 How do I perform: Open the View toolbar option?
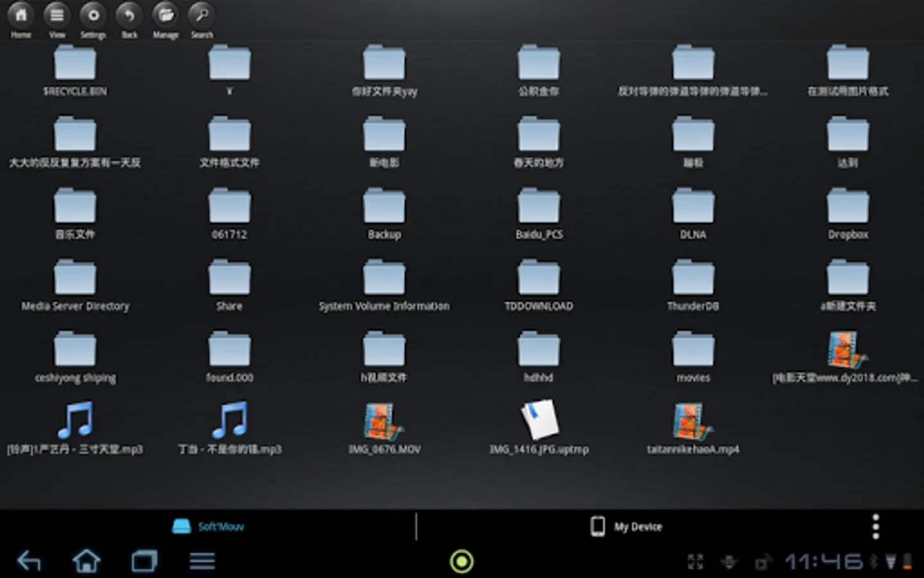click(57, 17)
